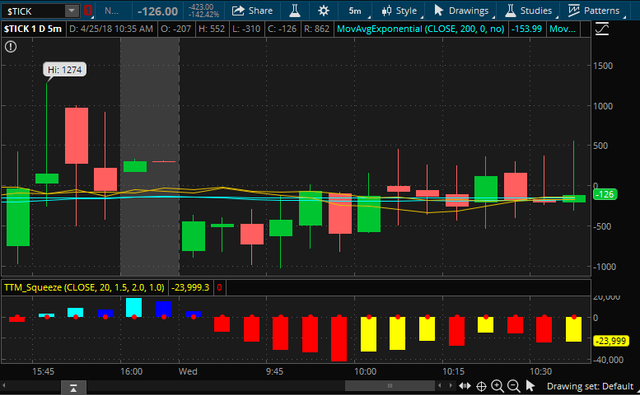Click the $TICK symbol input field

(x=33, y=11)
